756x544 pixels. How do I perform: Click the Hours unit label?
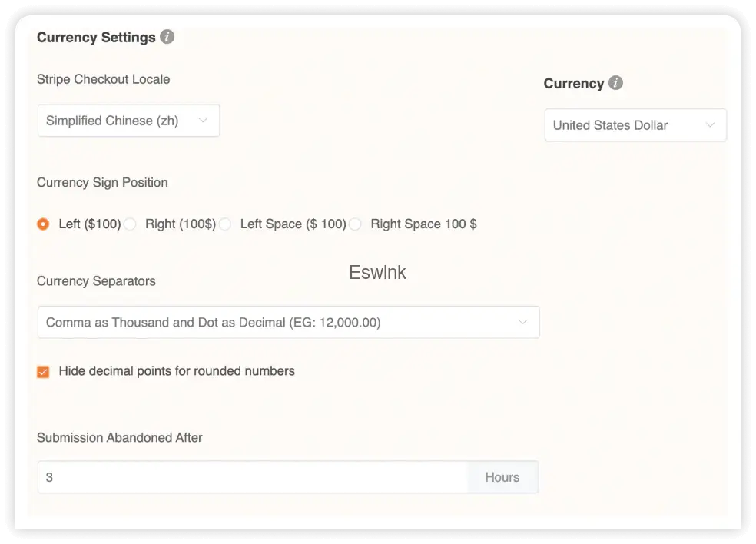coord(502,477)
